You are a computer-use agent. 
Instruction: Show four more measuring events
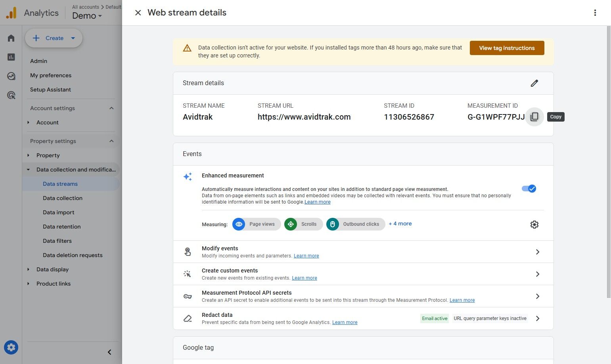(x=400, y=223)
